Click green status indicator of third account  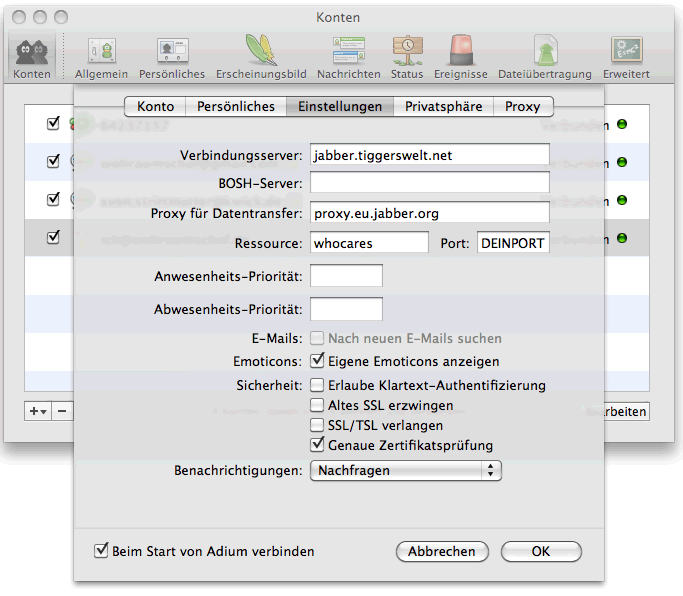click(622, 200)
